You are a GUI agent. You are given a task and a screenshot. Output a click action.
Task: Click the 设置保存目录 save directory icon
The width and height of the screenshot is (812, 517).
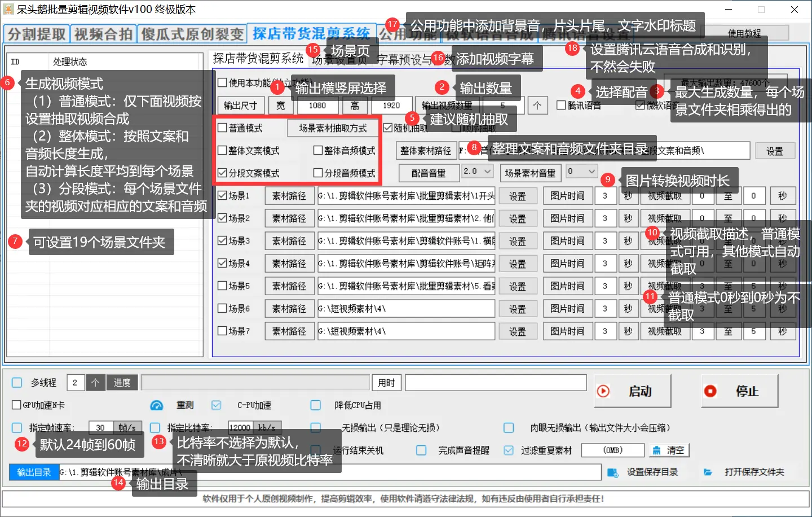point(612,472)
